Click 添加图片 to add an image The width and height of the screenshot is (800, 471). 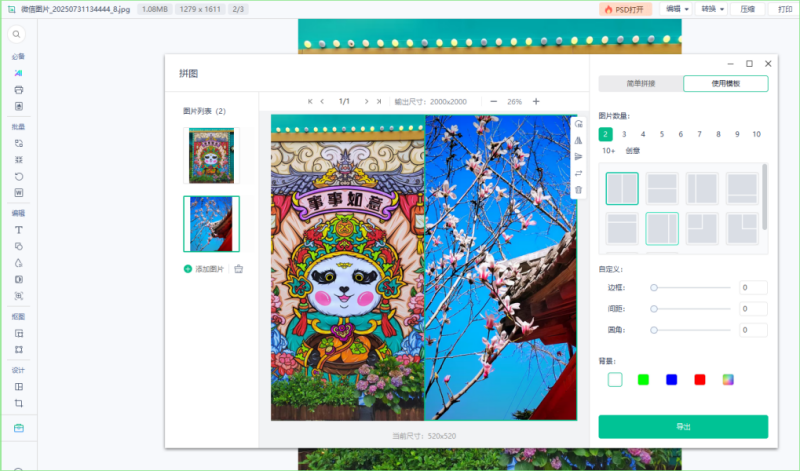pos(204,269)
